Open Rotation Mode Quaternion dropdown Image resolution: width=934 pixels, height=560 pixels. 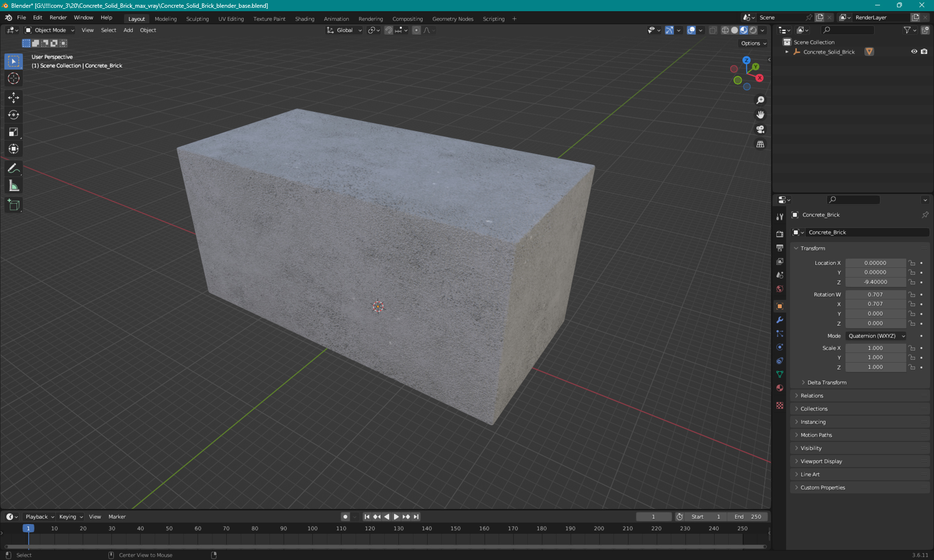click(876, 336)
